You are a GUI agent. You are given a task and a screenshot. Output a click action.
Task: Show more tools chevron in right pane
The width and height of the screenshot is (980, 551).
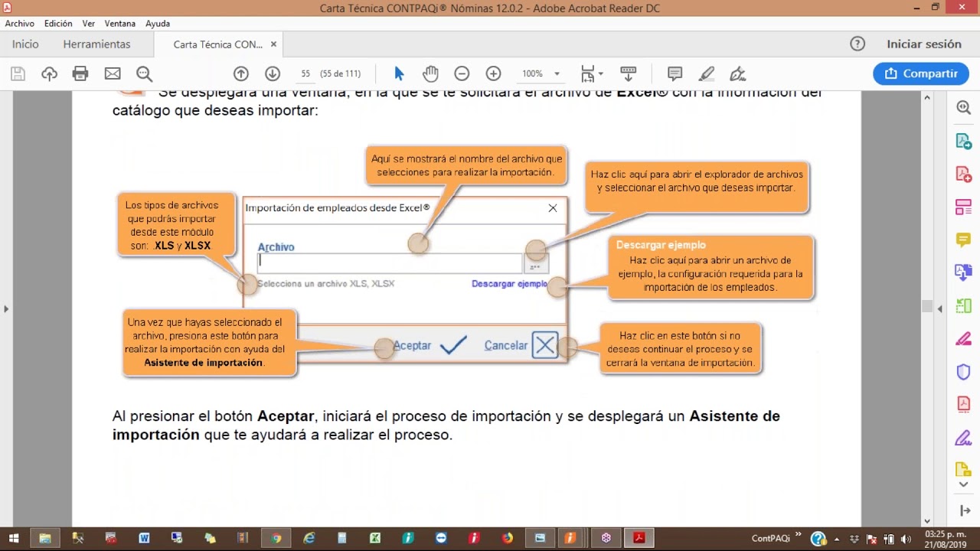[963, 484]
